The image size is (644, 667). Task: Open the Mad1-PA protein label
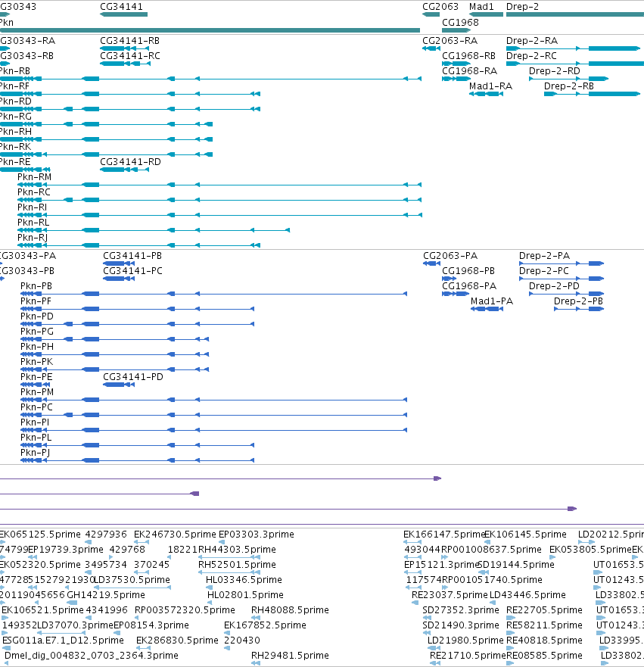(x=492, y=301)
